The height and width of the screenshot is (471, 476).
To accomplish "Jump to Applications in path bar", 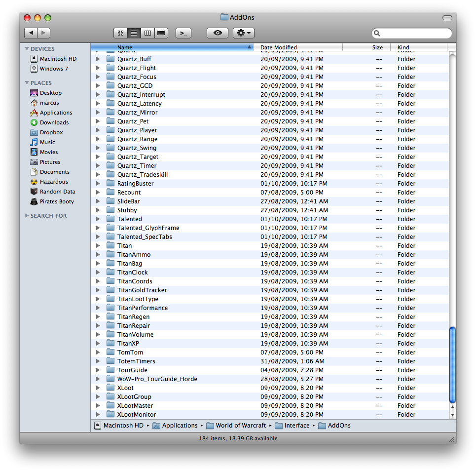I will [x=175, y=426].
